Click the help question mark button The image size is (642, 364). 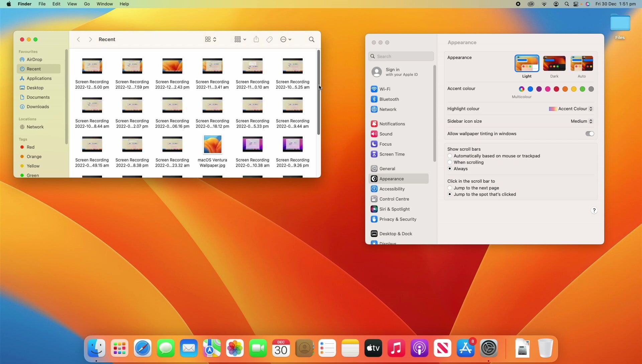click(x=594, y=210)
